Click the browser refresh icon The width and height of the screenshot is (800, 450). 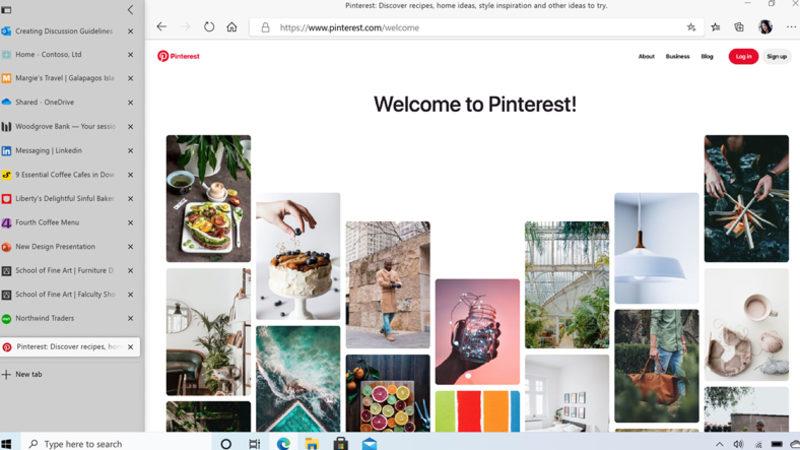209,27
